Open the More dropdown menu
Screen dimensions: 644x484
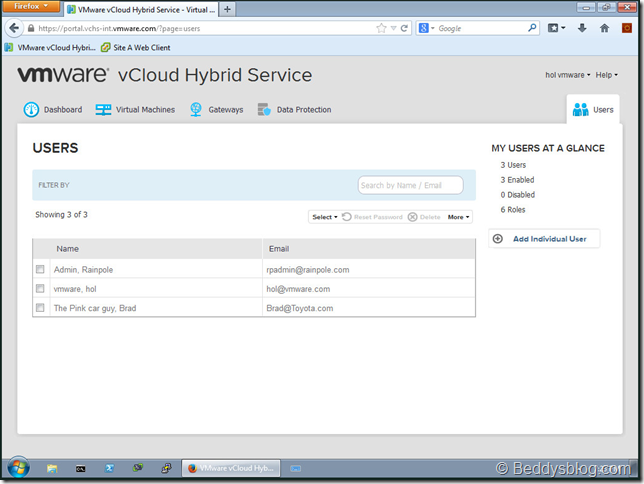pos(458,217)
